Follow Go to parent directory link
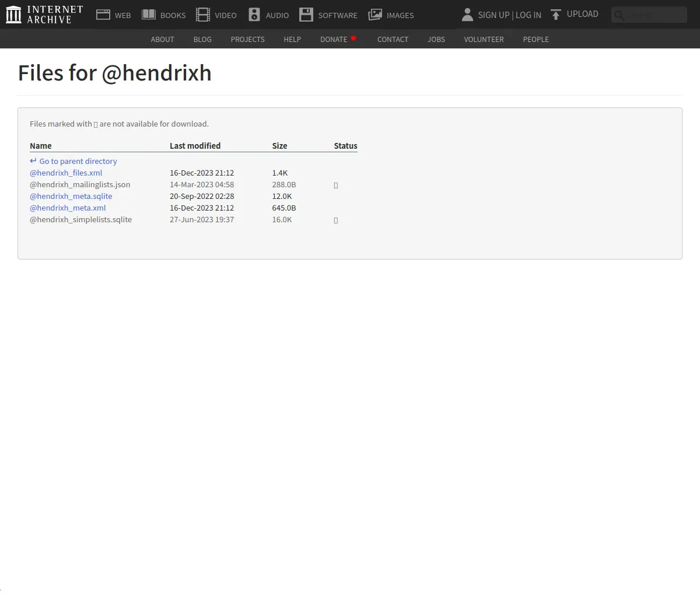Viewport: 700px width, 595px height. tap(78, 161)
